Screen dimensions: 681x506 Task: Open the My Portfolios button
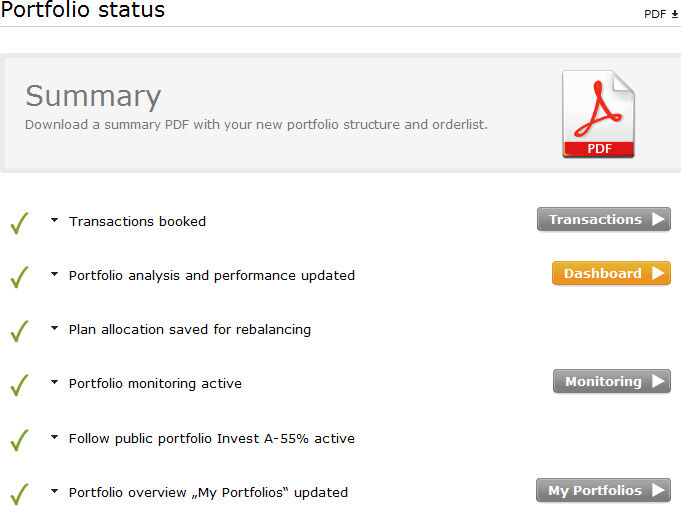[x=603, y=491]
